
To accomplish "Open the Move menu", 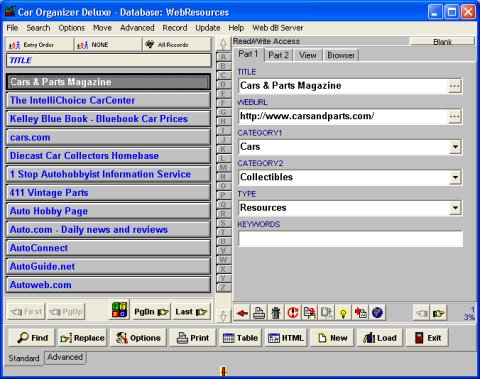I will point(102,28).
